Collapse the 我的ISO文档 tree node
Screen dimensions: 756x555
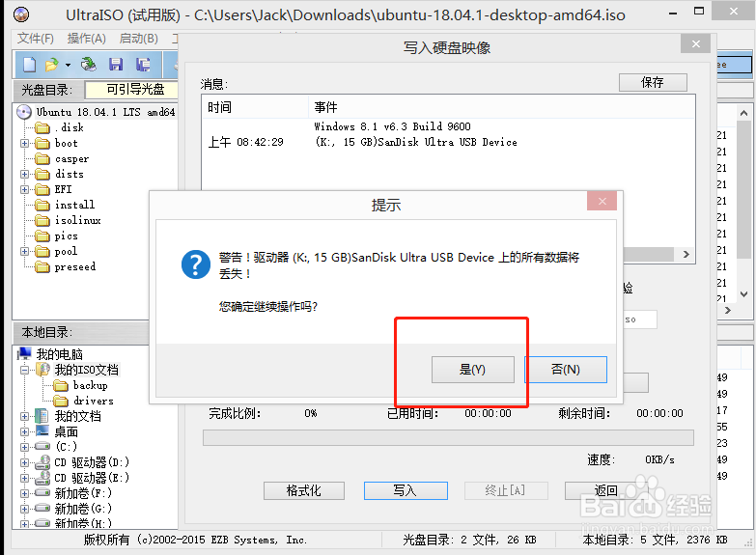coord(24,371)
